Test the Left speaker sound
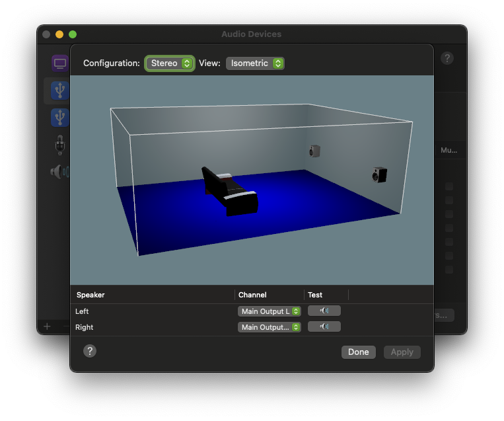 (324, 311)
